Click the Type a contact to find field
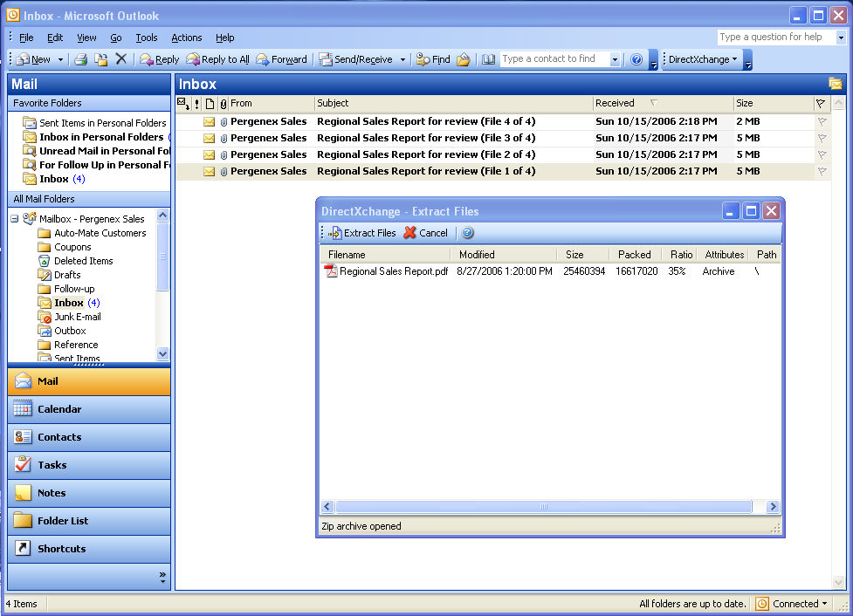This screenshot has width=853, height=616. (554, 58)
